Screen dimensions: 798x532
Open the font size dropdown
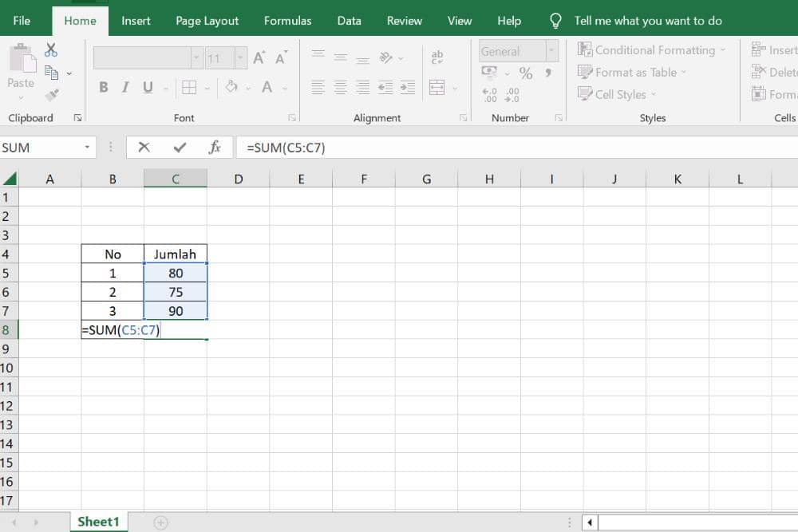(240, 58)
